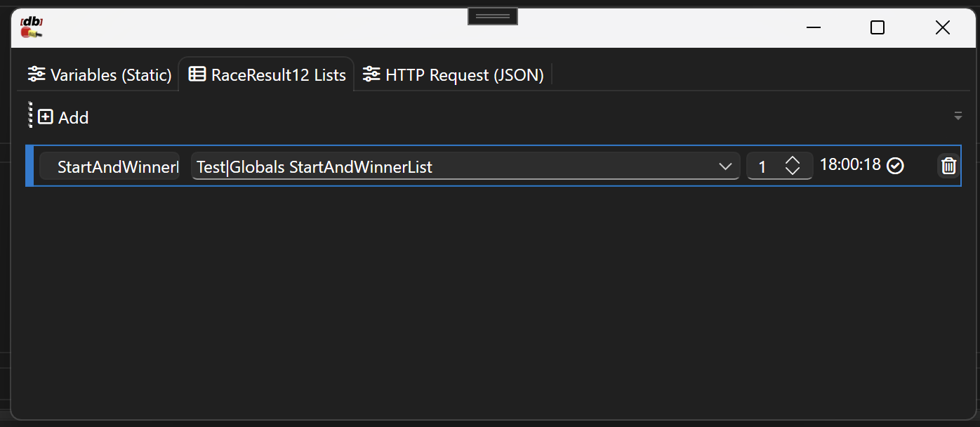Close the window

[942, 27]
